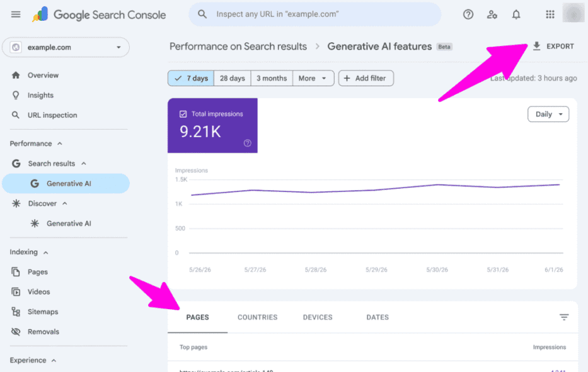588x372 pixels.
Task: Toggle the Total impressions checkbox
Action: click(183, 114)
